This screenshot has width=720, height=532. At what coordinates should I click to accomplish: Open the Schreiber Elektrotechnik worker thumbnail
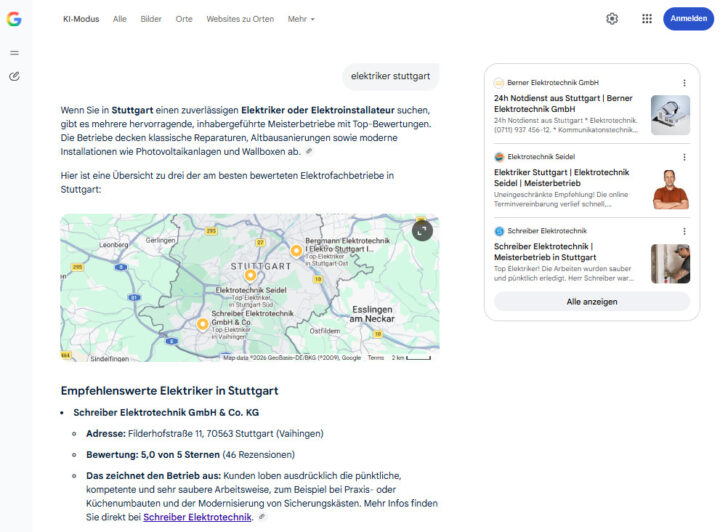coord(670,263)
